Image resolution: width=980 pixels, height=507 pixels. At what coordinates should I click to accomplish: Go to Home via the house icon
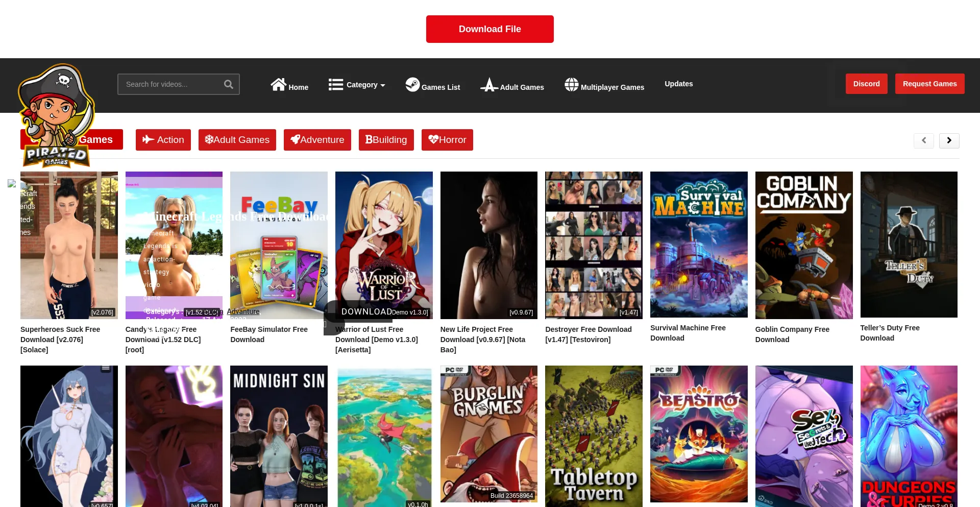[278, 84]
